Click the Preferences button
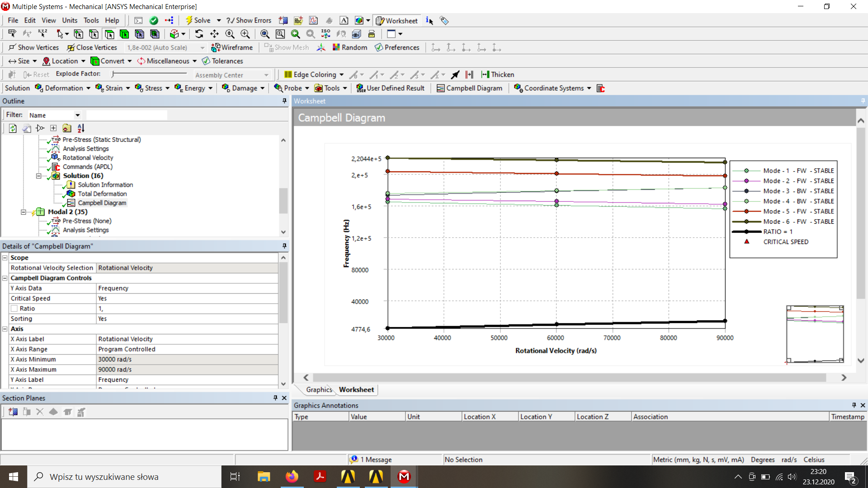The width and height of the screenshot is (868, 488). [397, 47]
